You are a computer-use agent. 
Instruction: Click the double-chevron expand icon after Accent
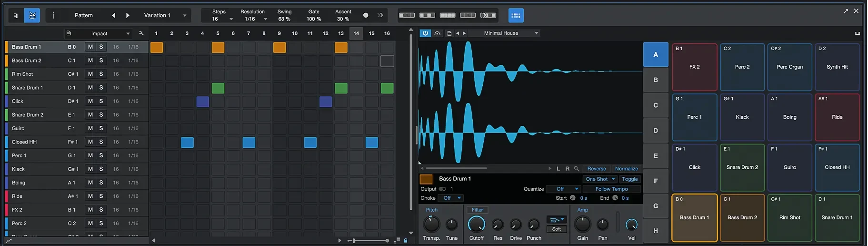[x=380, y=15]
